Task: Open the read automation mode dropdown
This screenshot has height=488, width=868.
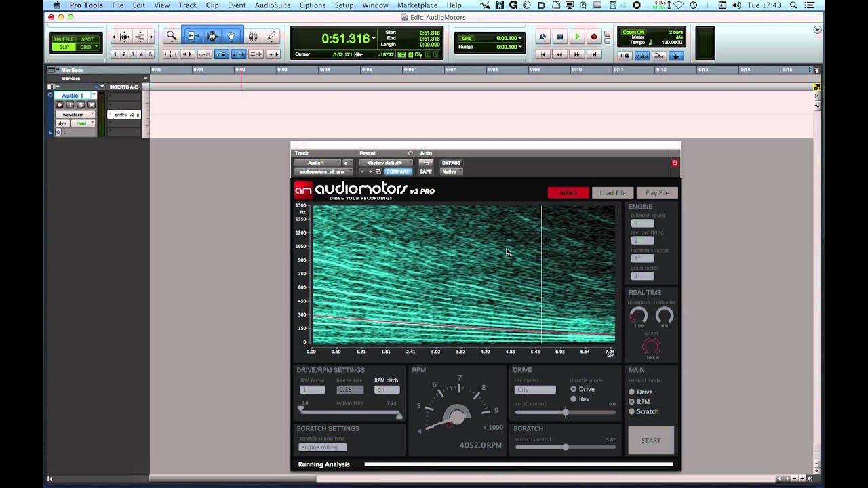Action: [x=84, y=123]
